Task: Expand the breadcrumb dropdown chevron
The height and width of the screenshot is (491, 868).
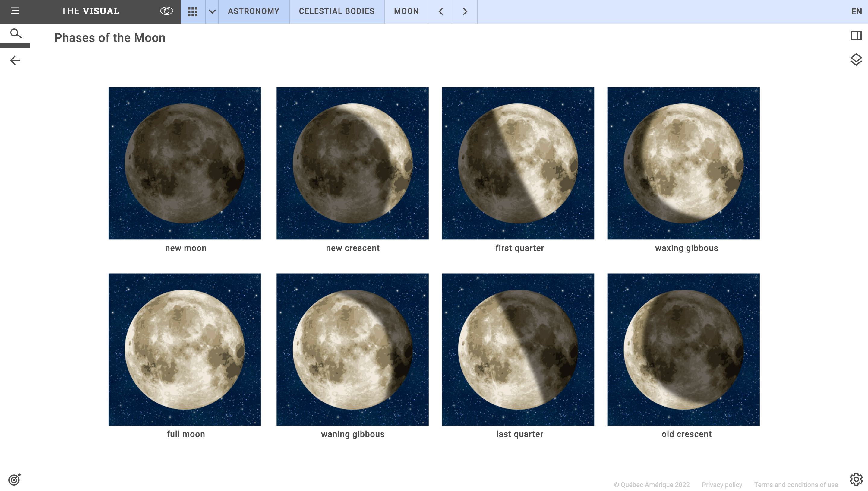Action: (212, 12)
